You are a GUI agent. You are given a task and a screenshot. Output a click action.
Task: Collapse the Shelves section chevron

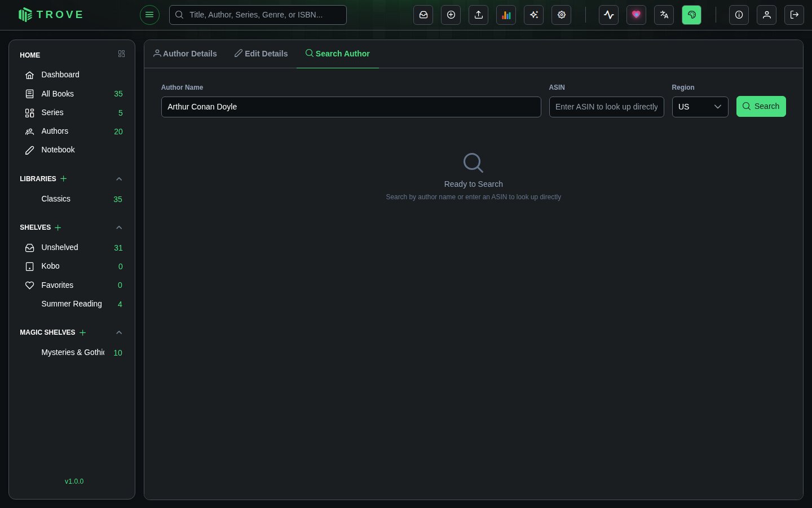point(119,227)
